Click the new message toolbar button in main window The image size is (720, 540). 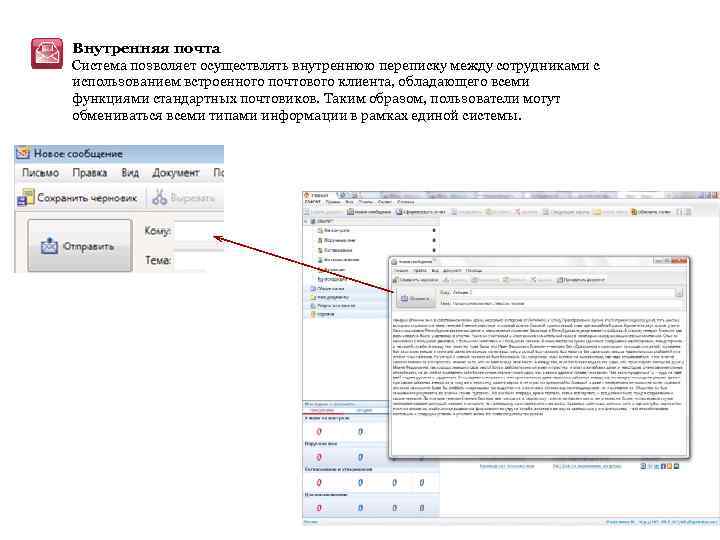click(x=369, y=212)
